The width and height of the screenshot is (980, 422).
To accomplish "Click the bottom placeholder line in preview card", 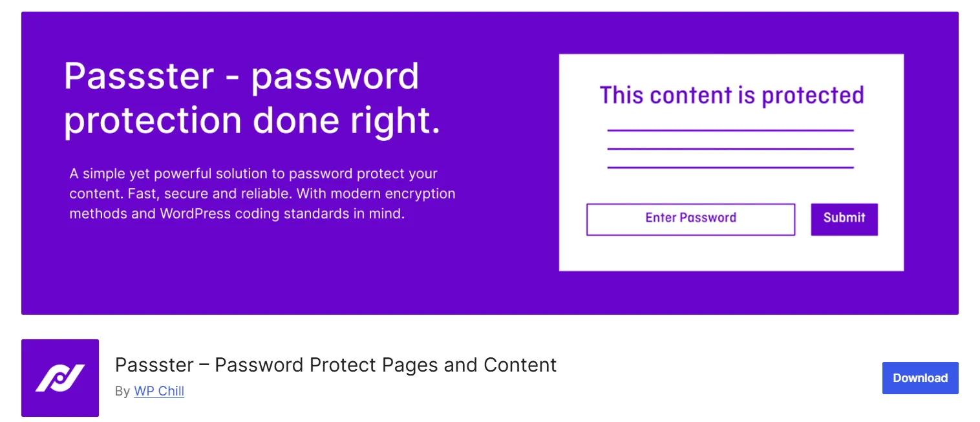I will click(730, 168).
